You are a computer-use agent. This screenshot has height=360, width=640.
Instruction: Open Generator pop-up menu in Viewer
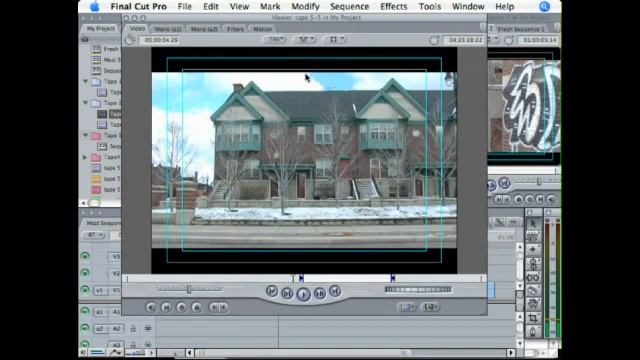point(431,307)
